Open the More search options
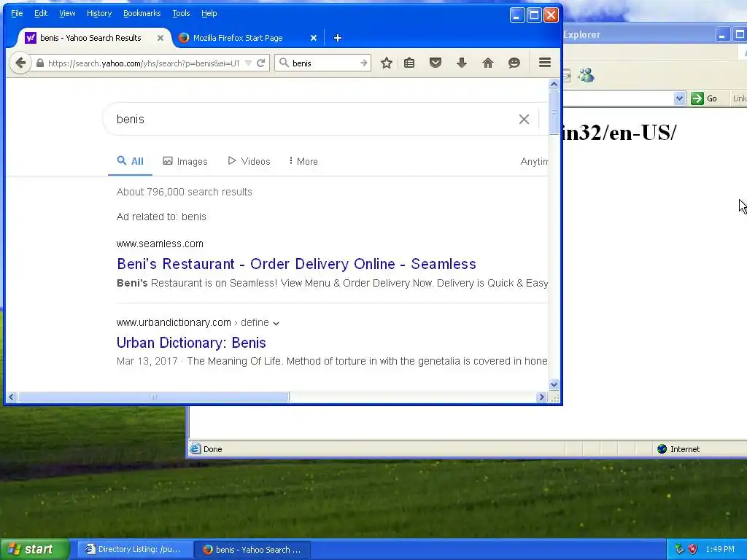 pos(303,161)
